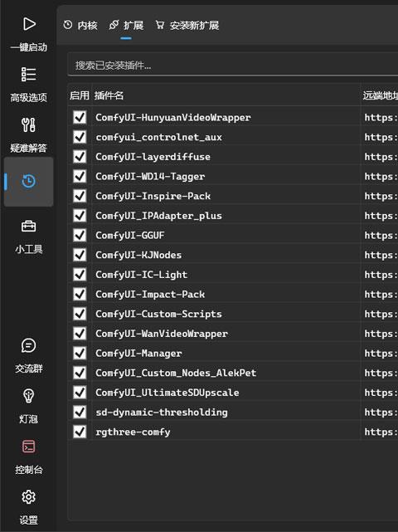Click the ComfyUI-layerdiffuse name

coord(153,157)
